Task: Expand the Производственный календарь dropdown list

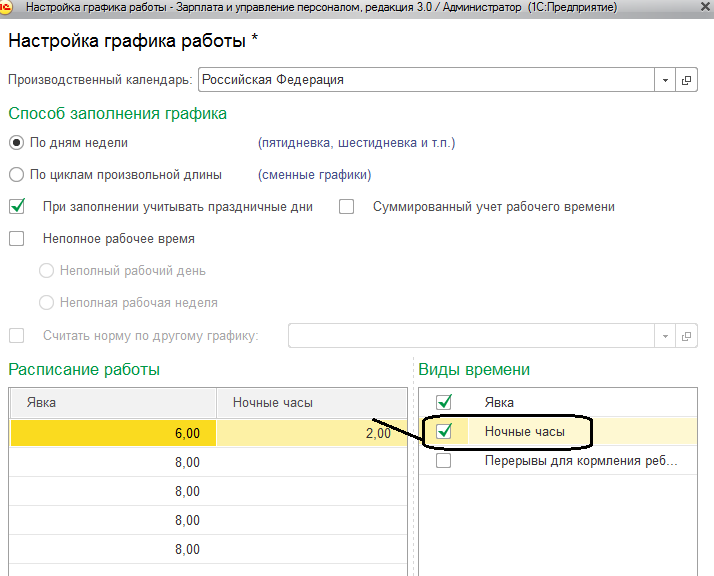Action: tap(666, 80)
